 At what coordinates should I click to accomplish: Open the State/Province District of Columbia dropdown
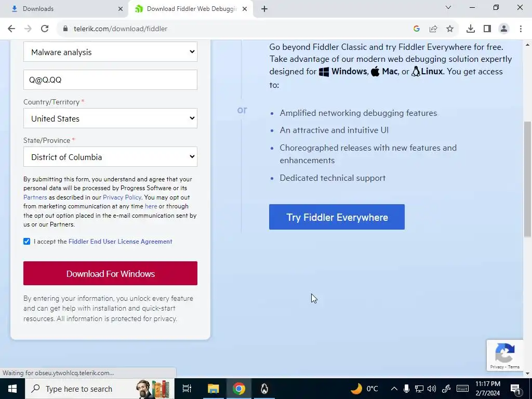[110, 157]
